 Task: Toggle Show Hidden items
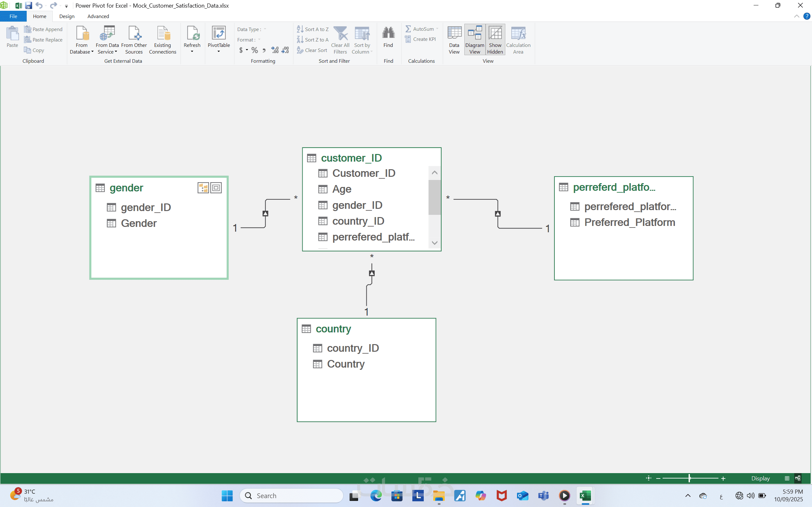point(495,40)
